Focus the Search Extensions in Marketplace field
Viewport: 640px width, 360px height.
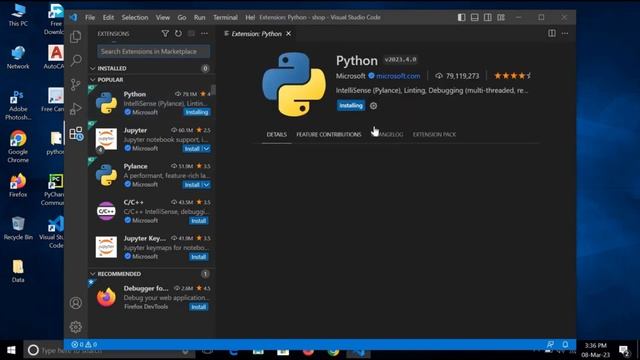(x=153, y=51)
